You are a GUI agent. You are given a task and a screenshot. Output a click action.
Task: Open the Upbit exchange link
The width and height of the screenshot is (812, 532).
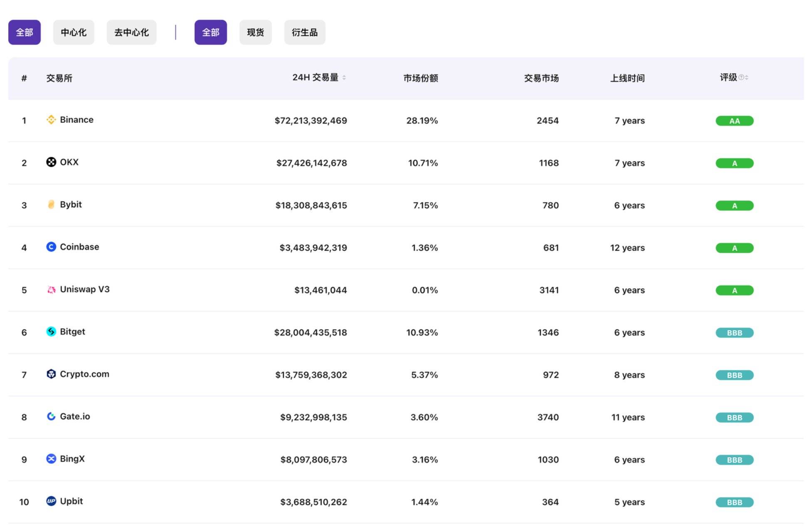click(72, 501)
